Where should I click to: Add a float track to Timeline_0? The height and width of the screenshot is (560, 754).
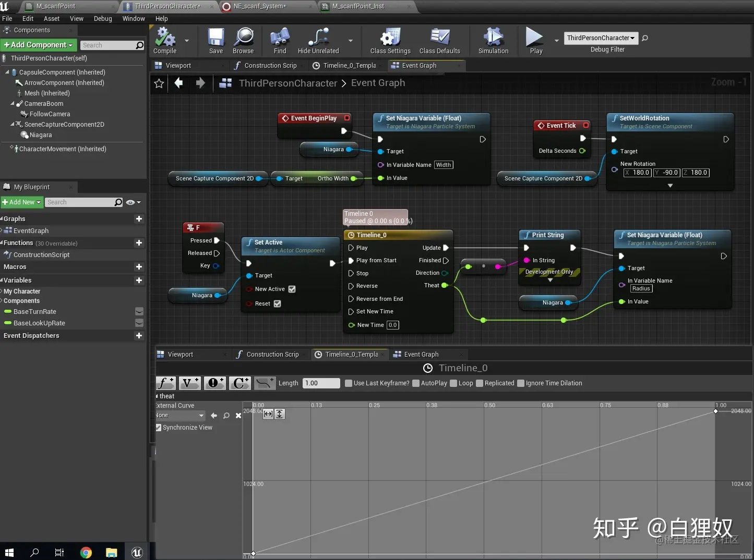point(165,383)
